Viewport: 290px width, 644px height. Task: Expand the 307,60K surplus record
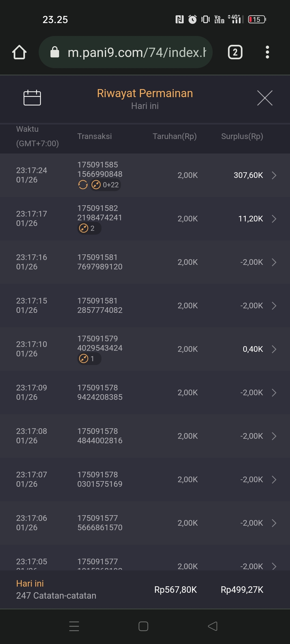coord(274,175)
